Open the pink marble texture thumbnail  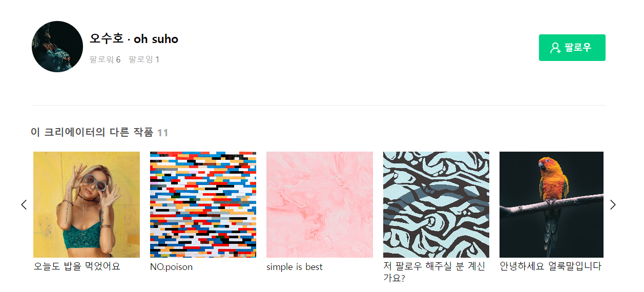320,204
